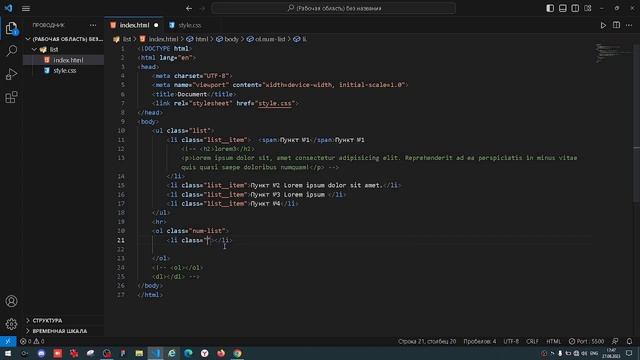Open the Accounts menu icon
The width and height of the screenshot is (640, 360).
(11, 301)
